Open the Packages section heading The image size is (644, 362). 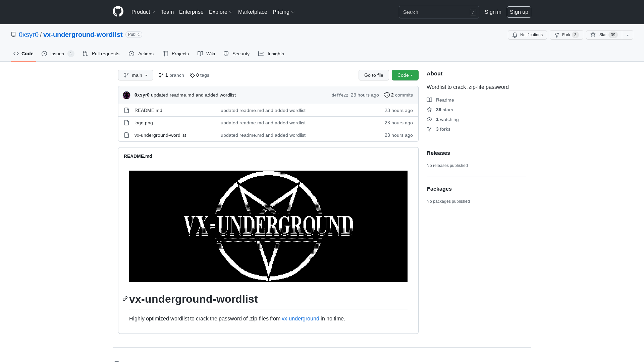tap(439, 189)
